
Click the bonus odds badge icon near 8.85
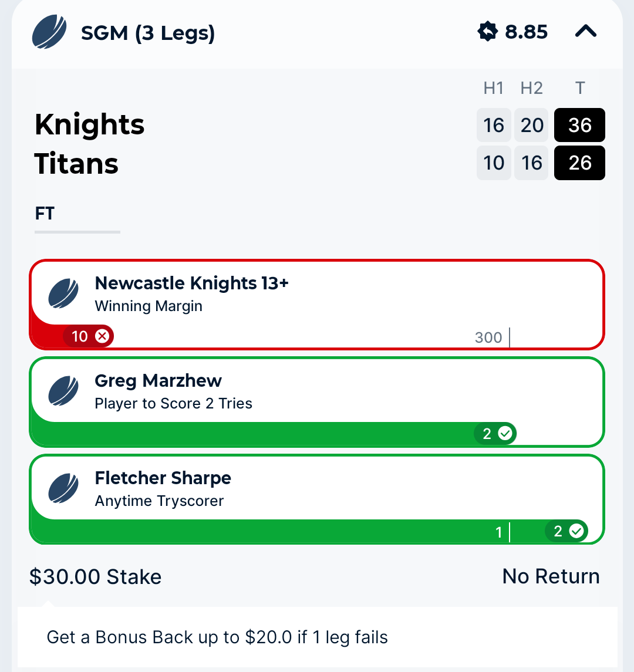point(488,32)
